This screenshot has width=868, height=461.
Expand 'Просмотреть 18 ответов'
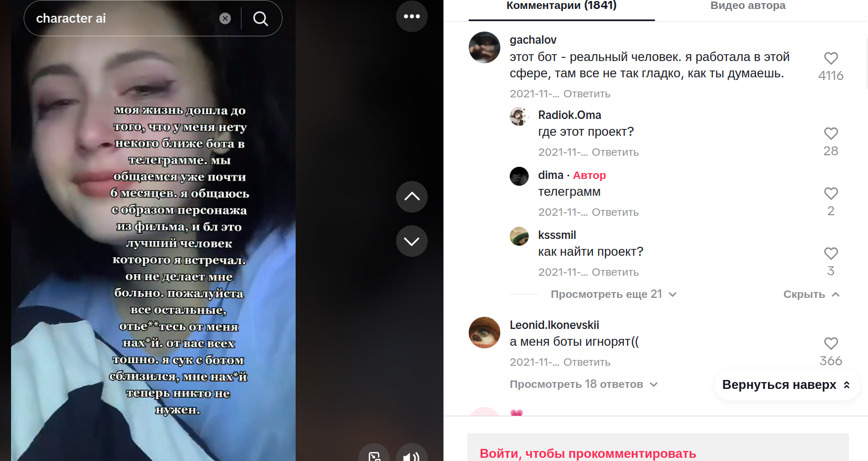[583, 384]
